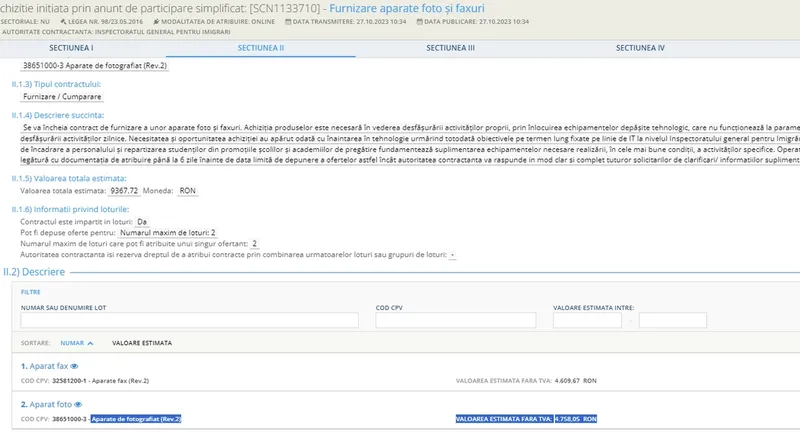Click the 'II.1.6) Informatii privind loturile' heading
The image size is (800, 437).
[70, 209]
